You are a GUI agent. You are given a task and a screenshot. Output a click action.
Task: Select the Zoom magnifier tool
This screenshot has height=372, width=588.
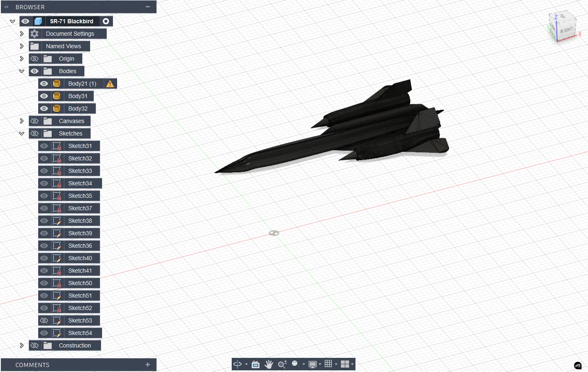click(282, 365)
